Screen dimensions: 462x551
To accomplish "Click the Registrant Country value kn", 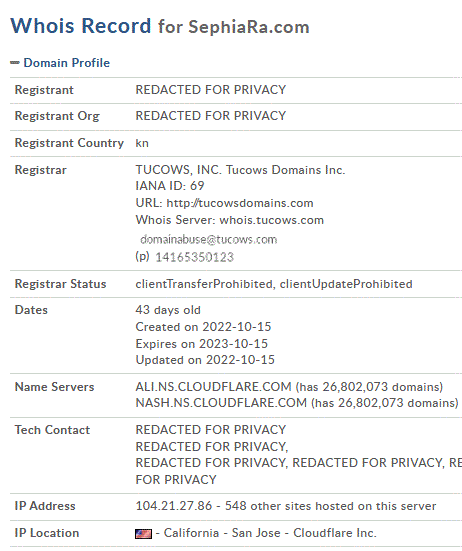I will coord(142,143).
